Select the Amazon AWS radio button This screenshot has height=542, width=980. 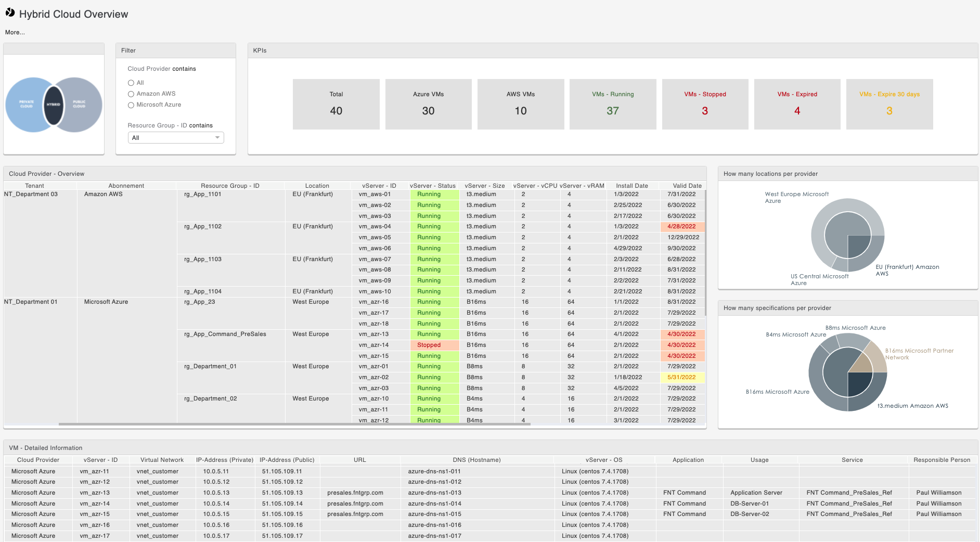[131, 94]
